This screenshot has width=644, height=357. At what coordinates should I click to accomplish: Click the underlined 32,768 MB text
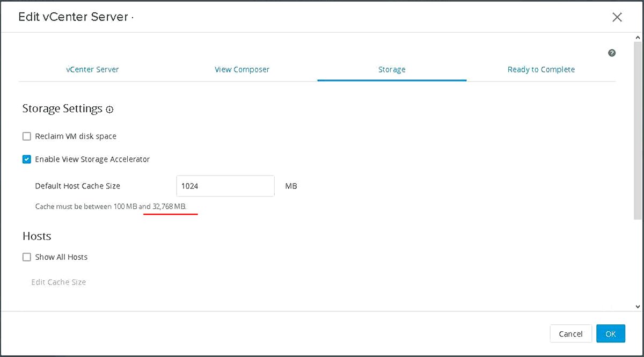170,206
